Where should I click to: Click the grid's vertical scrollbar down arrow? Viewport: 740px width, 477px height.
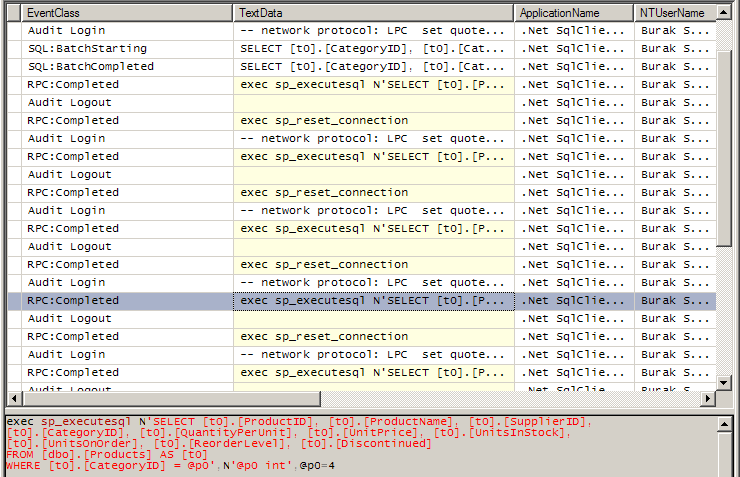point(725,382)
